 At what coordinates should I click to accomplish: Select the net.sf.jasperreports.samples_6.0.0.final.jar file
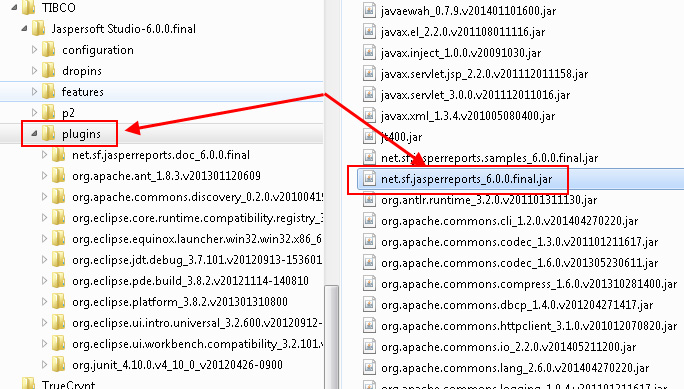489,158
